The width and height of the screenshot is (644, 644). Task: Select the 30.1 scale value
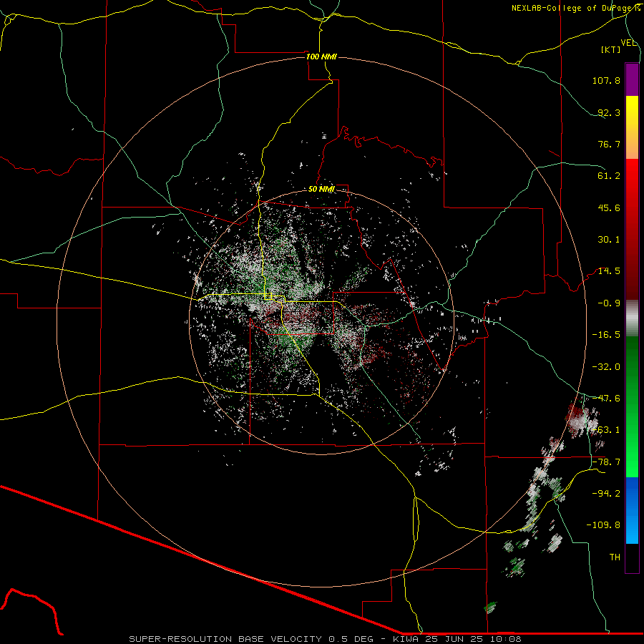(x=609, y=240)
